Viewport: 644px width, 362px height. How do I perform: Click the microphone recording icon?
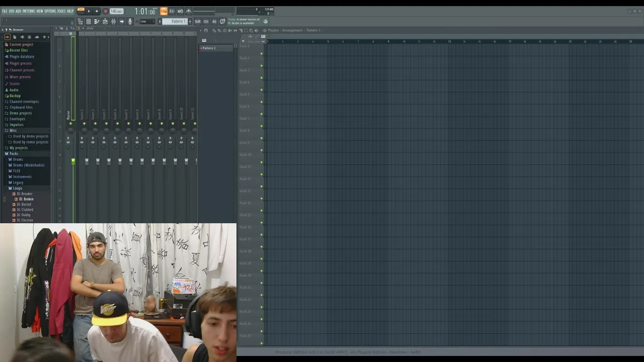130,22
